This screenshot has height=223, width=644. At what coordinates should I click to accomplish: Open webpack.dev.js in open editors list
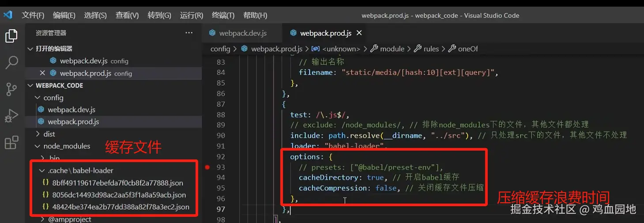(x=113, y=61)
